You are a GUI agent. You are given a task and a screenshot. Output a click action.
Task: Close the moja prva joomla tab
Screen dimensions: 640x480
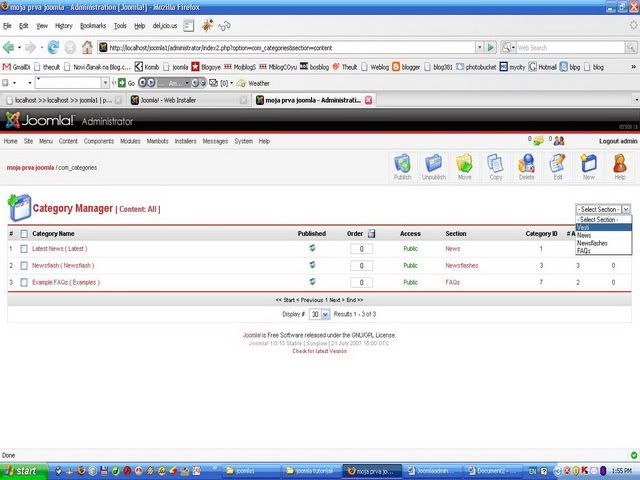tap(368, 100)
